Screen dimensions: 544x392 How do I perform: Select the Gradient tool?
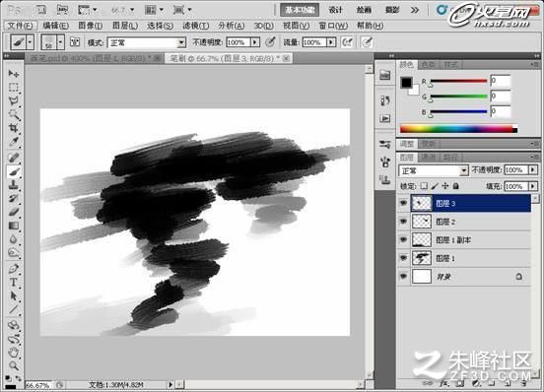pos(14,226)
